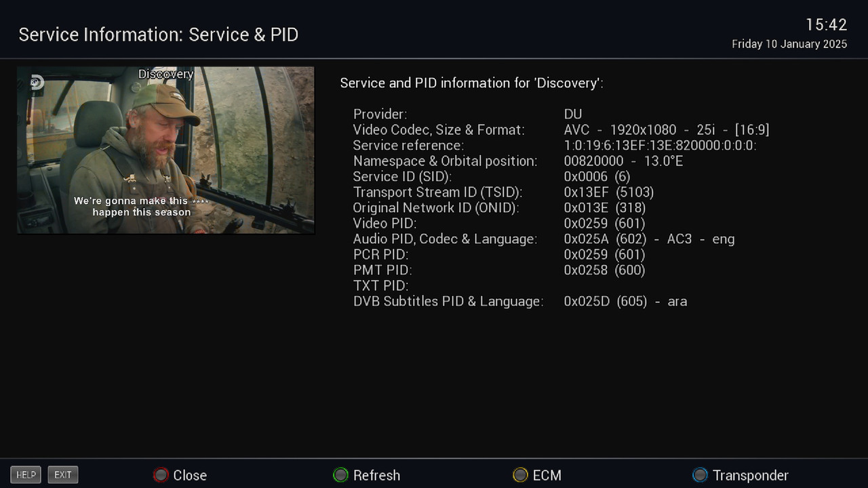This screenshot has width=868, height=488.
Task: Click the clock showing 15:42
Action: (827, 25)
